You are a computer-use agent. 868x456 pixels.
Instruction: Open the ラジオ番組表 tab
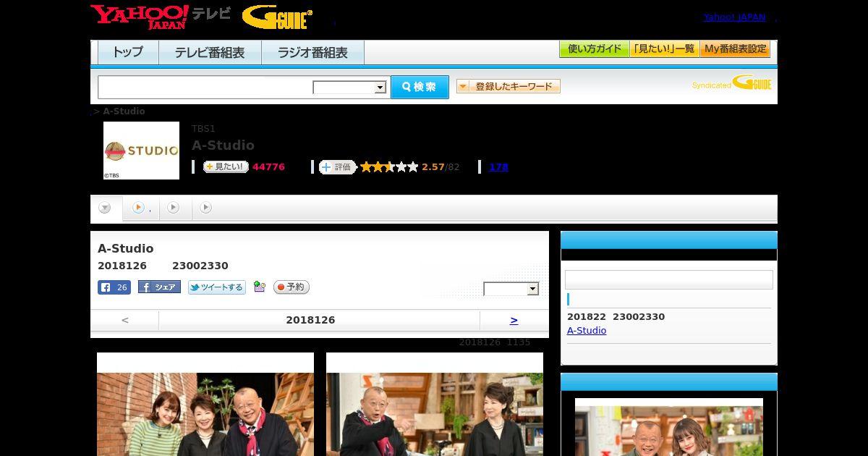[x=312, y=52]
